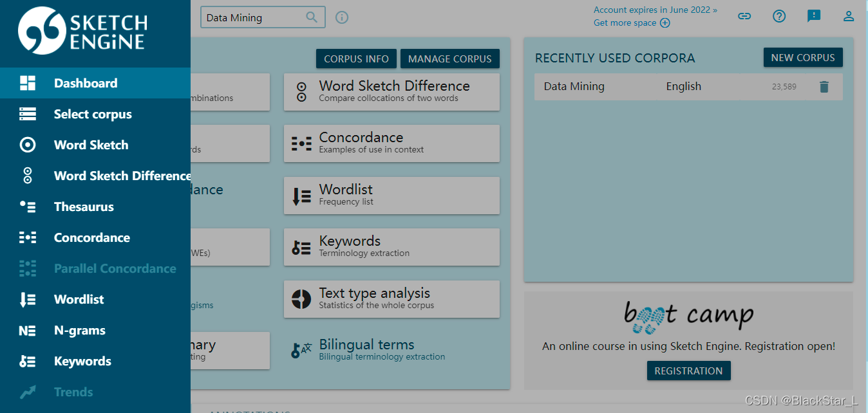The width and height of the screenshot is (868, 413).
Task: Click the 23,589 word count value
Action: [784, 86]
